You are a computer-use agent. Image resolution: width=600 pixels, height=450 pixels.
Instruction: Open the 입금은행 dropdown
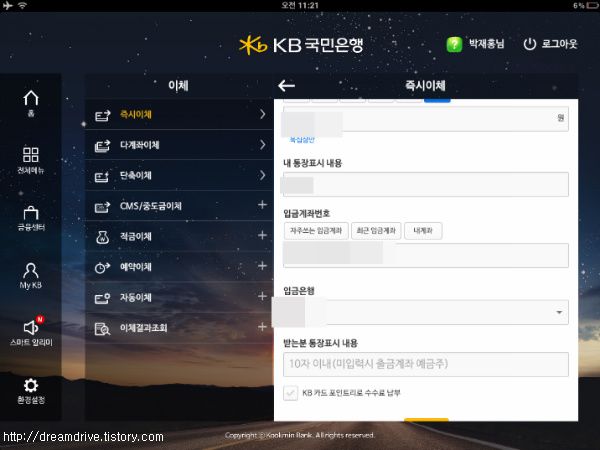426,312
